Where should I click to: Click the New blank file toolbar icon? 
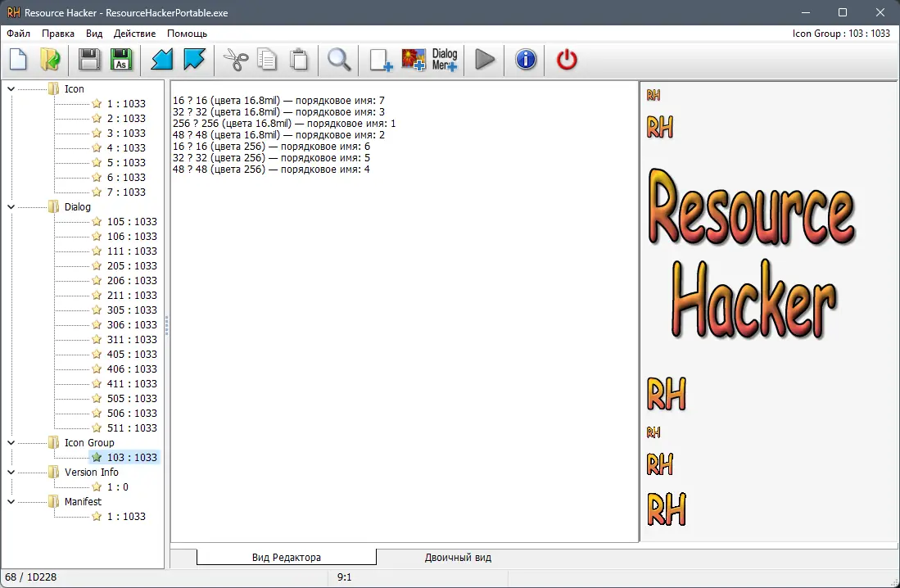click(18, 60)
